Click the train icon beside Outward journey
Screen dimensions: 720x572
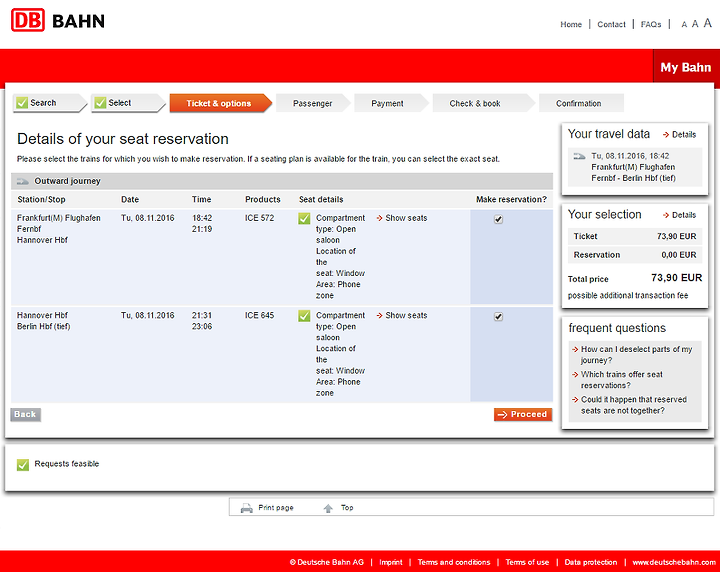[22, 181]
